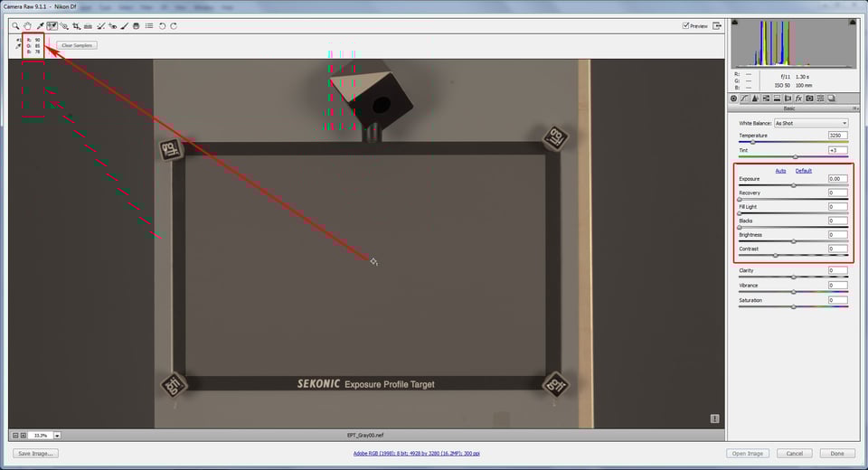Click the Blacks value field
The height and width of the screenshot is (470, 868).
pyautogui.click(x=838, y=221)
